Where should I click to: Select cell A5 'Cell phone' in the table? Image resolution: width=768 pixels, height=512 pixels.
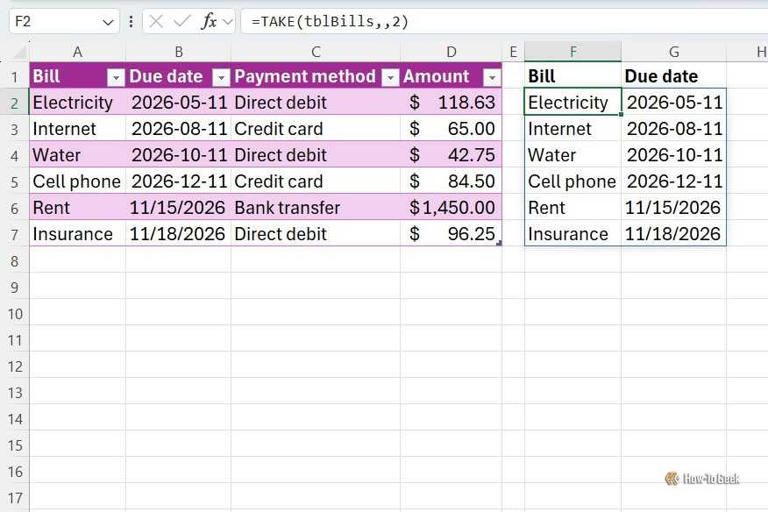77,181
